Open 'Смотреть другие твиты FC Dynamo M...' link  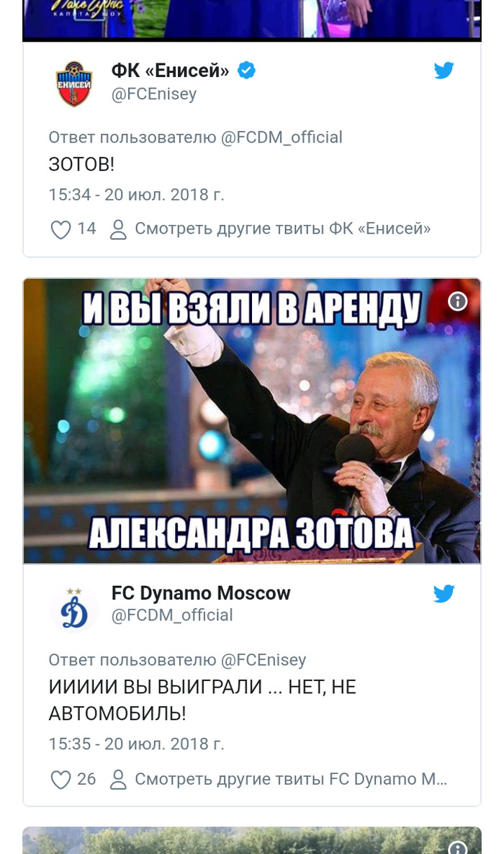point(291,779)
